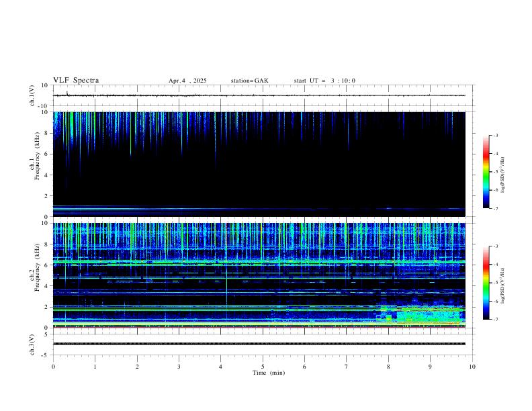Click the ch.2 spectrogram color scale bar
The height and width of the screenshot is (411, 532).
tap(486, 283)
